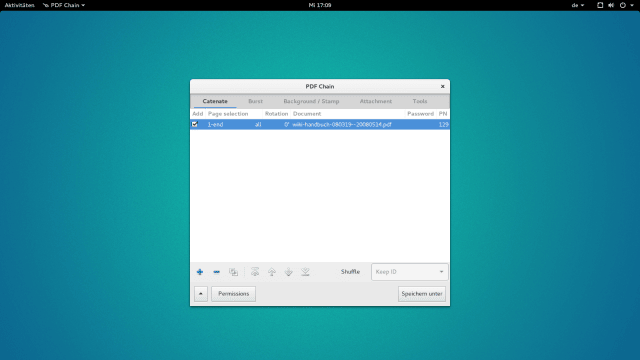Move selected file up one position

click(272, 272)
